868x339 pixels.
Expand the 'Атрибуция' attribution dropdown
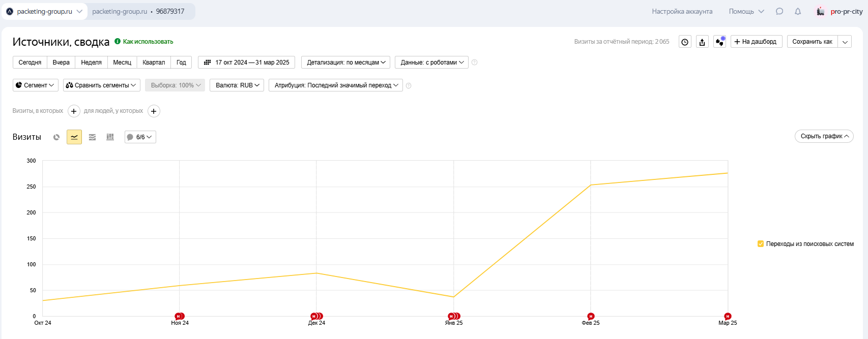pos(336,85)
